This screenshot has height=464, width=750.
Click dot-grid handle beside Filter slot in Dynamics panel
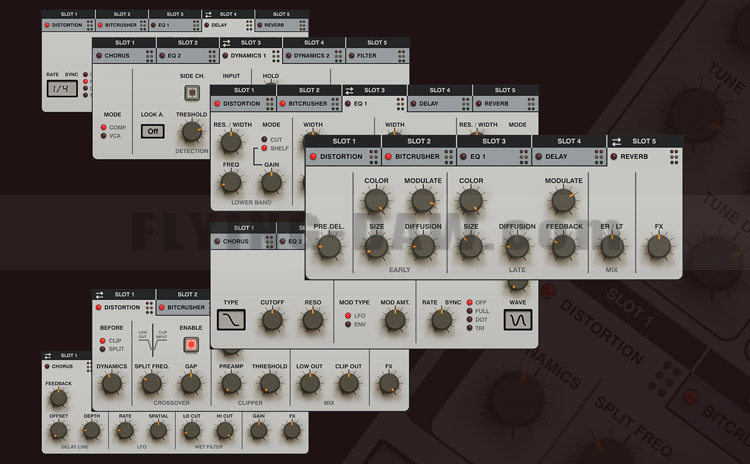401,56
